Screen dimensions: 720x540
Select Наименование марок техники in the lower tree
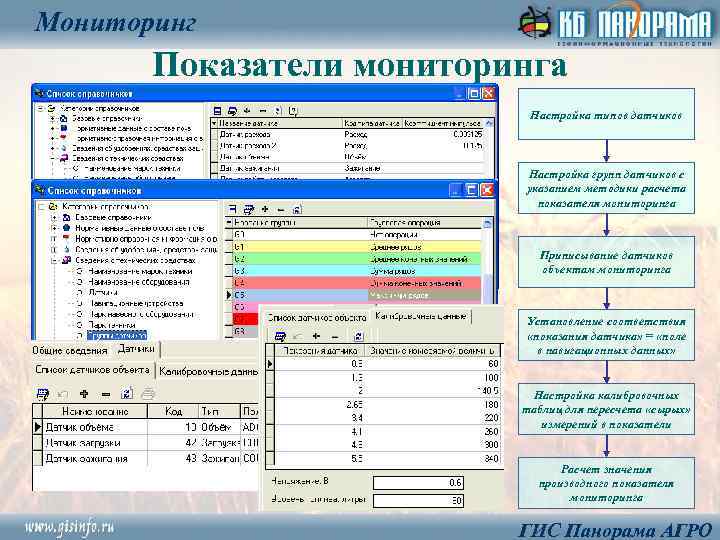point(140,271)
